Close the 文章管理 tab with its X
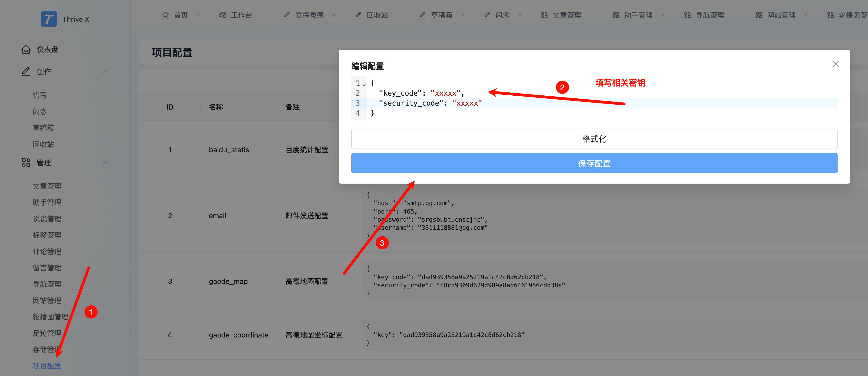The height and width of the screenshot is (376, 868). (x=591, y=15)
